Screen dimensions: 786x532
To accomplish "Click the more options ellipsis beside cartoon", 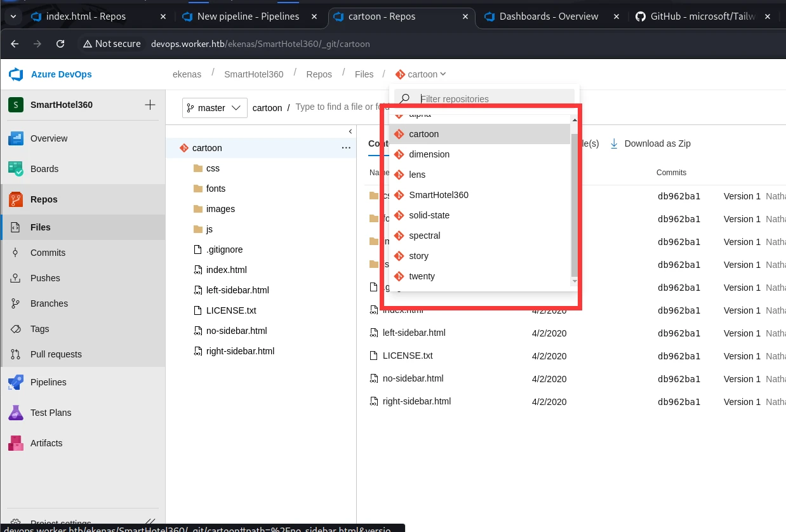I will tap(346, 148).
